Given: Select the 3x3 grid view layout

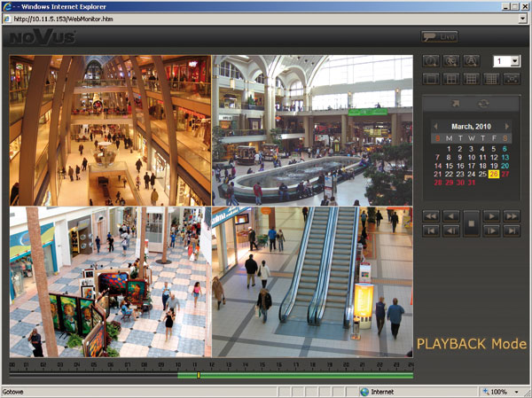Looking at the screenshot, I should tap(472, 79).
